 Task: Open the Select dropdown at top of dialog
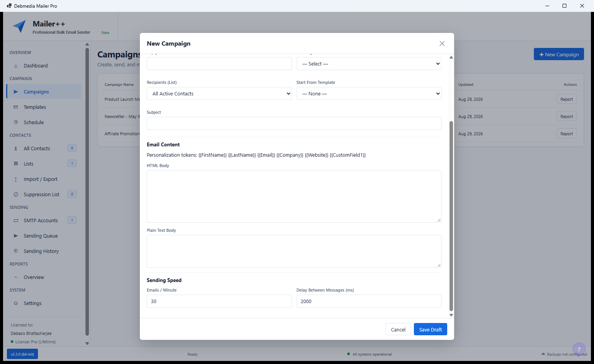(x=369, y=64)
